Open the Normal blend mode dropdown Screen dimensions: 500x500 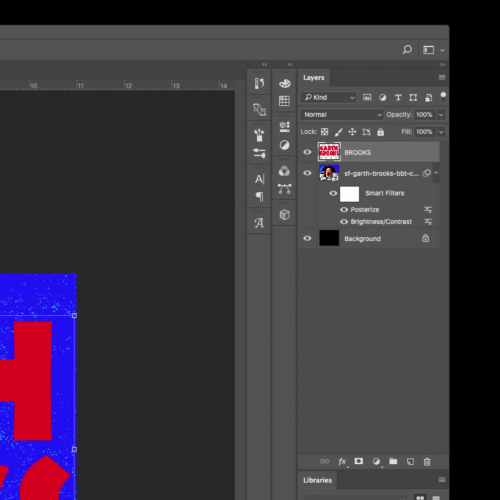click(x=342, y=115)
